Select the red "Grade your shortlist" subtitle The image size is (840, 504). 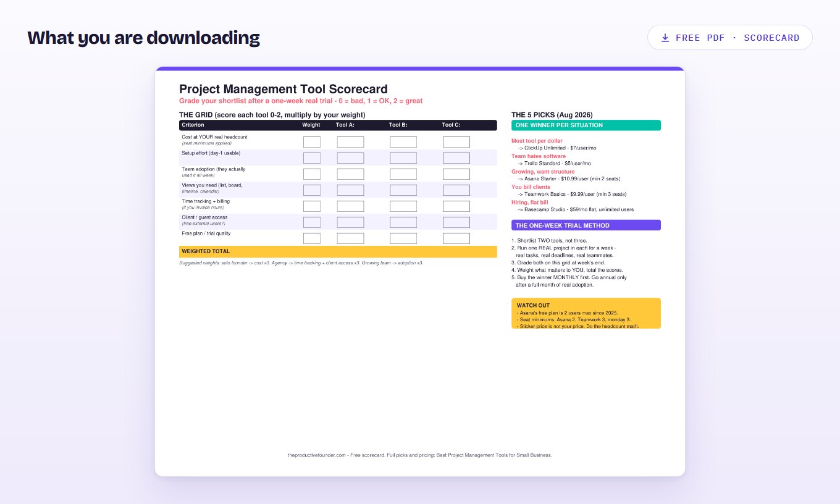[x=301, y=101]
